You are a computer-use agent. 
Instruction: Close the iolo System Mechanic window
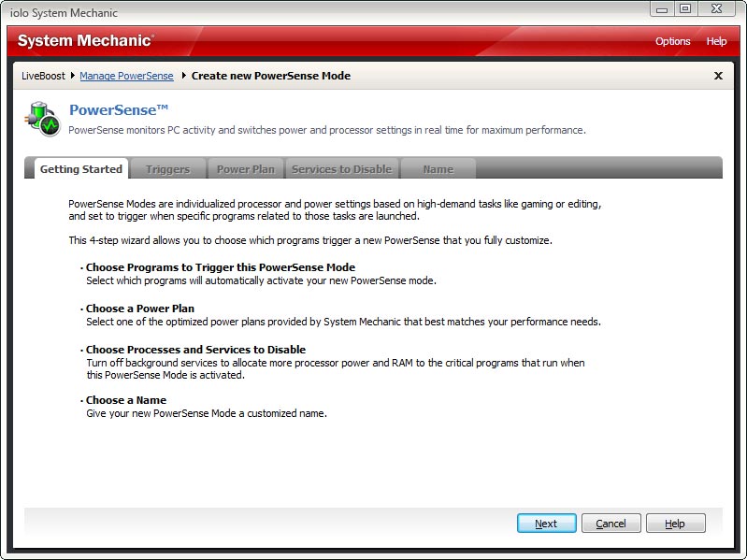716,8
